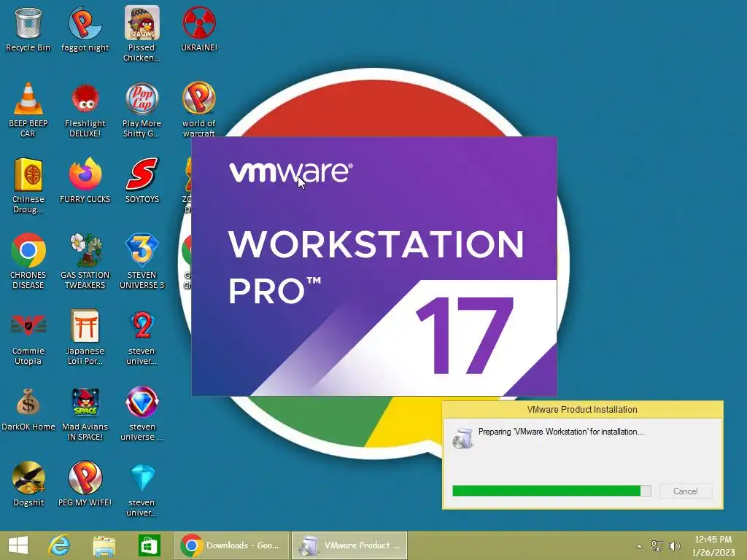Screen dimensions: 747x560
Task: Open the Windows Store taskbar icon
Action: (x=149, y=545)
